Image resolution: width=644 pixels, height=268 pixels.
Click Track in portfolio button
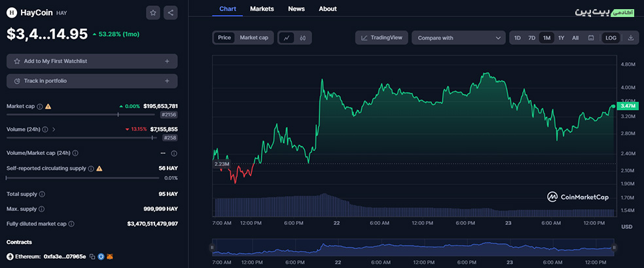92,81
